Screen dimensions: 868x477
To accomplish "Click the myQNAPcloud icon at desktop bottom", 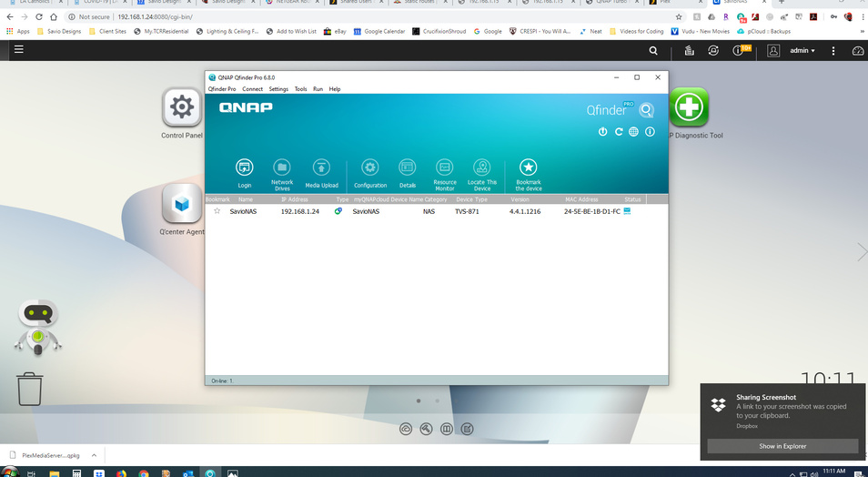I will (406, 429).
